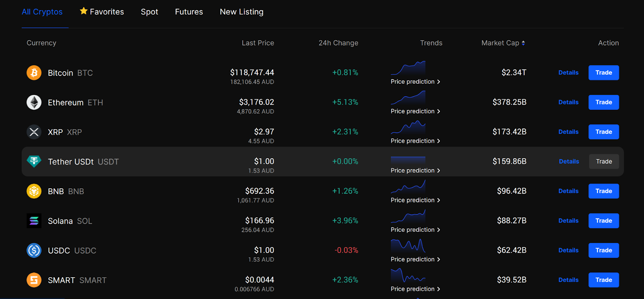Screen dimensions: 644x299
Task: View SMART Details
Action: click(x=568, y=280)
